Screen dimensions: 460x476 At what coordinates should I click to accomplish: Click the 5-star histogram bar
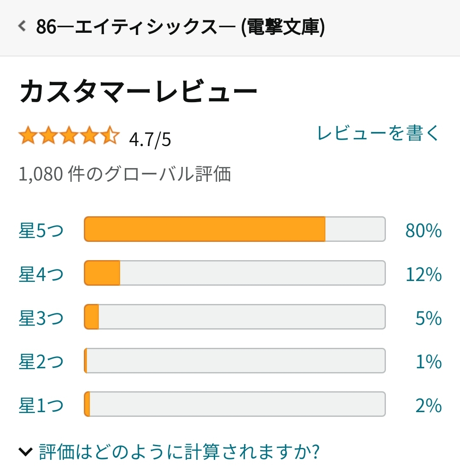235,229
